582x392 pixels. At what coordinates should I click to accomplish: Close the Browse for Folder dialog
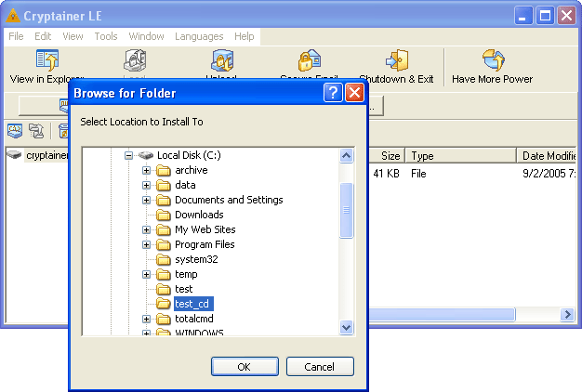354,92
